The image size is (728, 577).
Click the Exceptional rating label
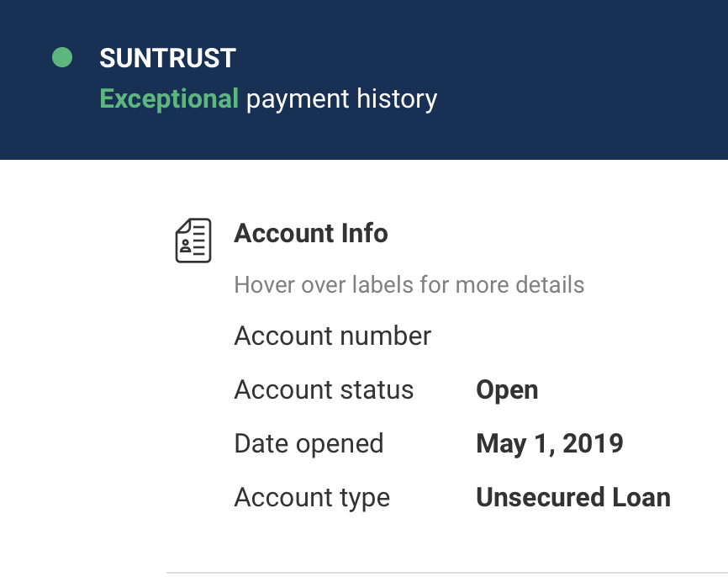tap(169, 98)
